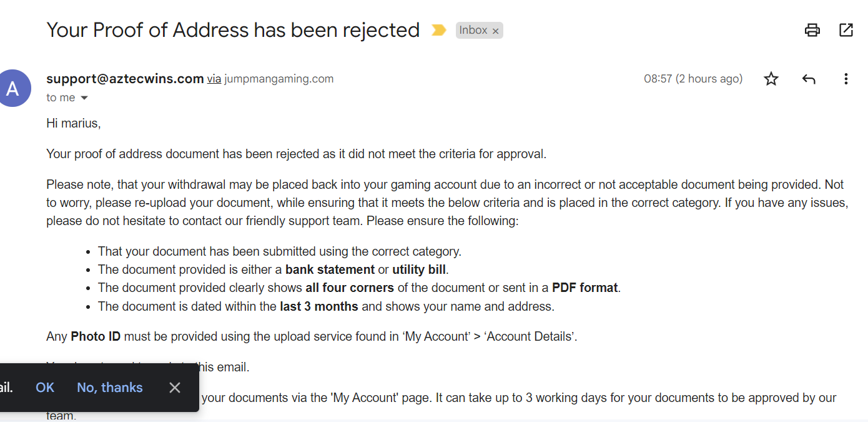The width and height of the screenshot is (868, 422).
Task: Expand the 'to me' recipient details arrow
Action: 84,98
